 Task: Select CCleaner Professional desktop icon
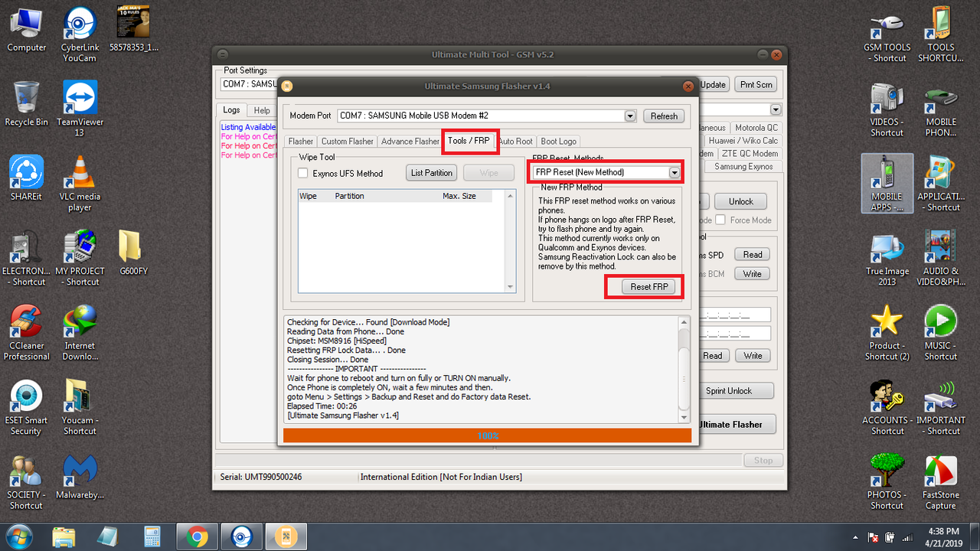pos(27,333)
